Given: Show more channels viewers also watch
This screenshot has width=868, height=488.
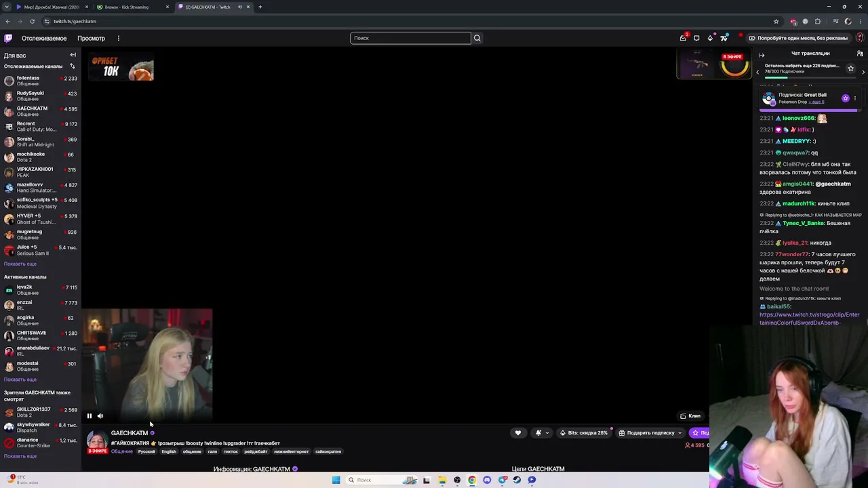Looking at the screenshot, I should click(20, 456).
